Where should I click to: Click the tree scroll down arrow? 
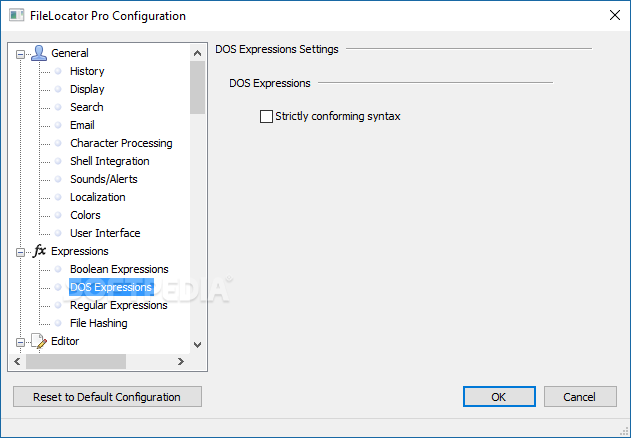click(x=197, y=345)
